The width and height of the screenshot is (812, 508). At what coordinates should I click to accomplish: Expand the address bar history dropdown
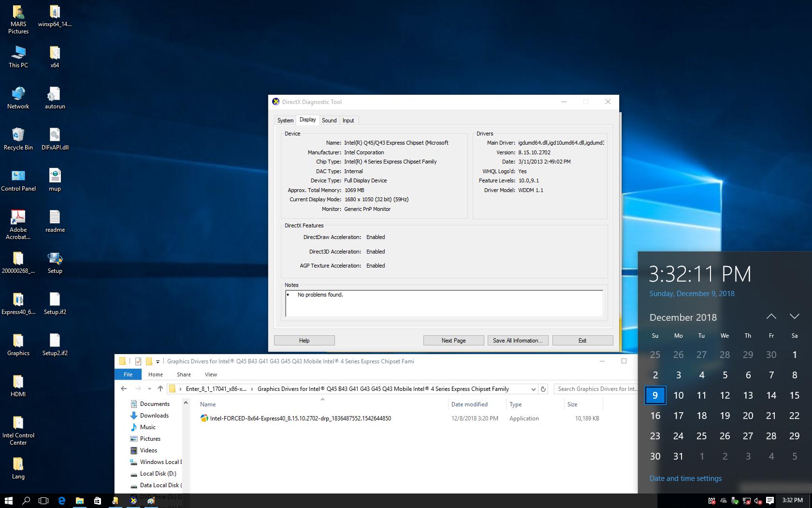pyautogui.click(x=533, y=389)
